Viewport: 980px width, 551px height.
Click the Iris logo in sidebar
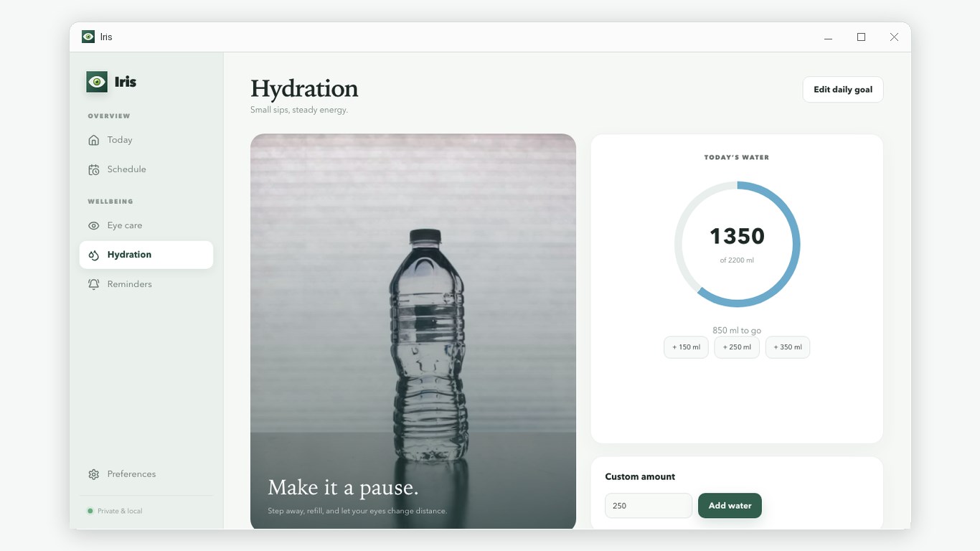coord(97,82)
